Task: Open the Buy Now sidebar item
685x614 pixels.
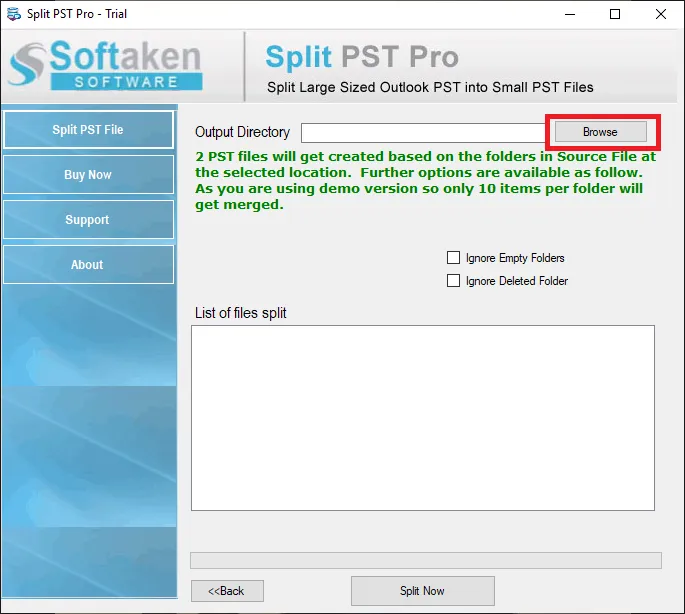Action: (88, 175)
